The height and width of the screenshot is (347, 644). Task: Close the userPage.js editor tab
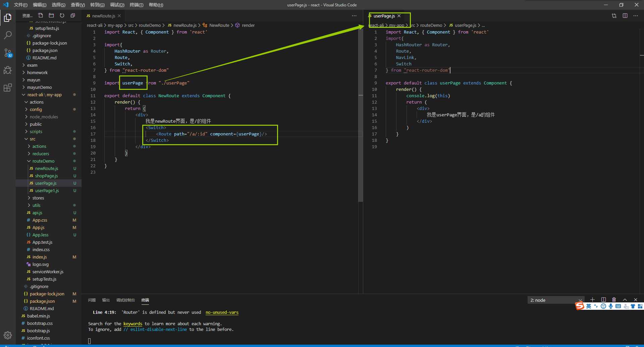tap(399, 16)
